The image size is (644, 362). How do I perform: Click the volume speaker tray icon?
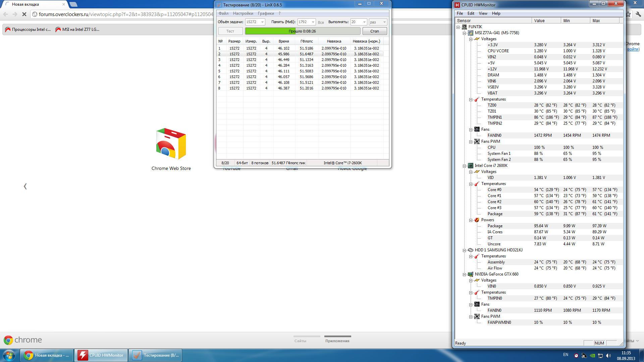pos(608,356)
